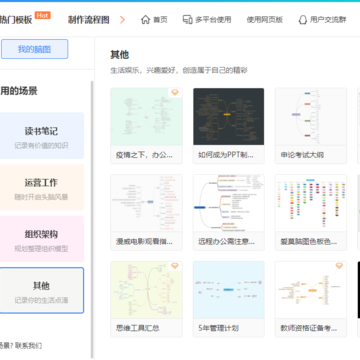Open 用户交流群 link
Screen dimensions: 360x360
[x=328, y=20]
